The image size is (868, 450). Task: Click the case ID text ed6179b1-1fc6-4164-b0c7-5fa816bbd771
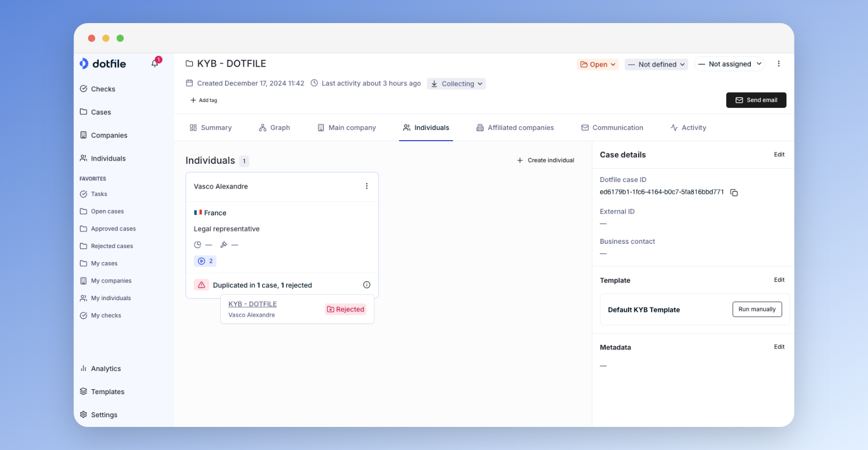pyautogui.click(x=662, y=192)
